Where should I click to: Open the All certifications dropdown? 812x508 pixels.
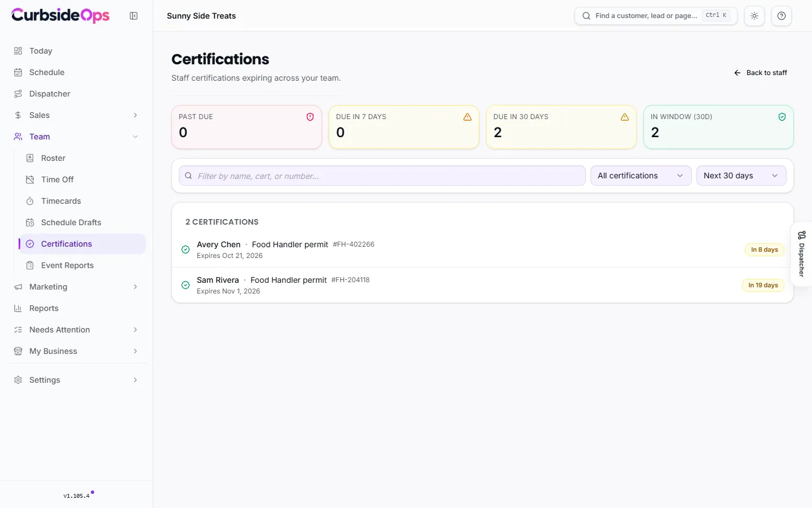641,176
